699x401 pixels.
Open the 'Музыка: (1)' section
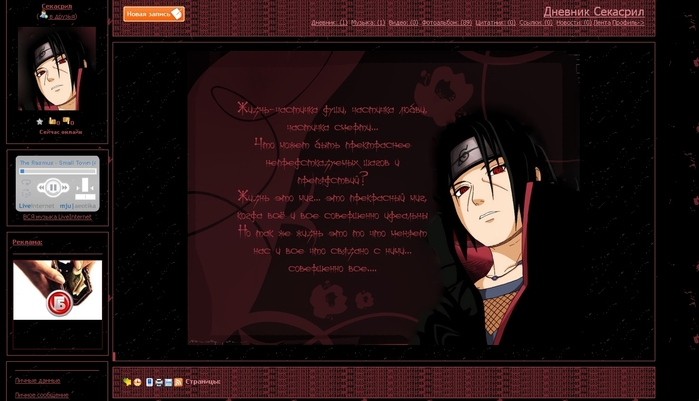[x=368, y=23]
